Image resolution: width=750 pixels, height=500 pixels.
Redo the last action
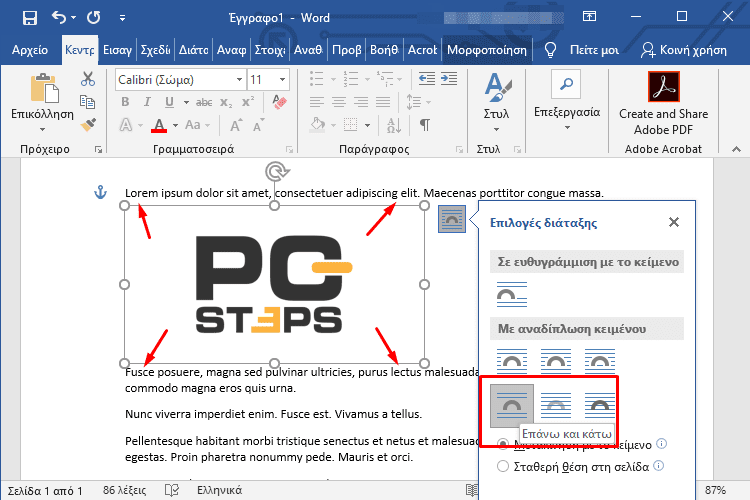(94, 18)
